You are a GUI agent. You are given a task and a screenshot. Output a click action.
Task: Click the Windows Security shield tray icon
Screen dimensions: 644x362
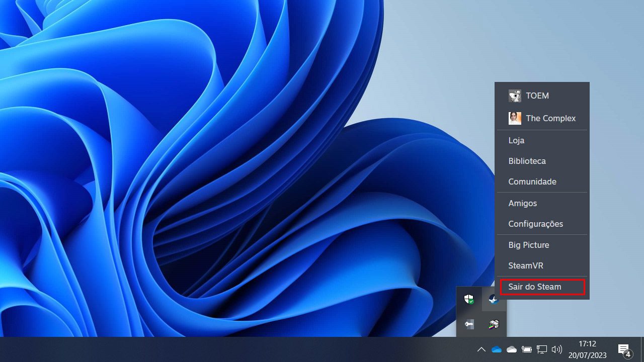point(469,300)
